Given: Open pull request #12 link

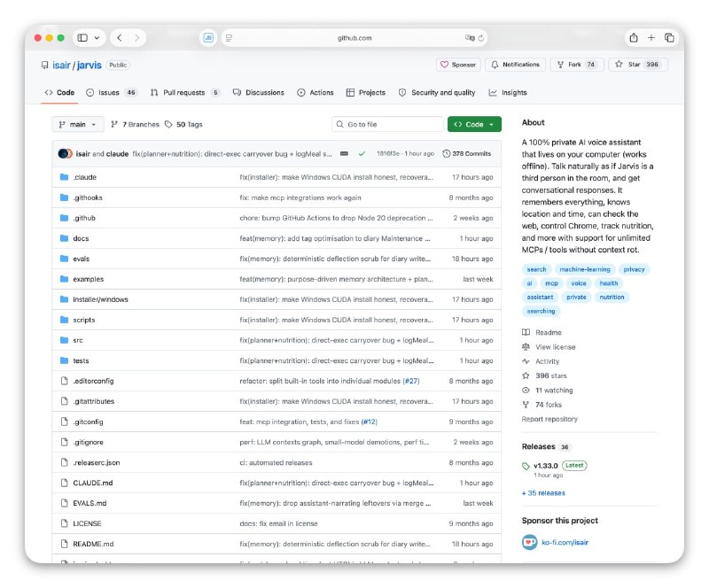Looking at the screenshot, I should [369, 422].
